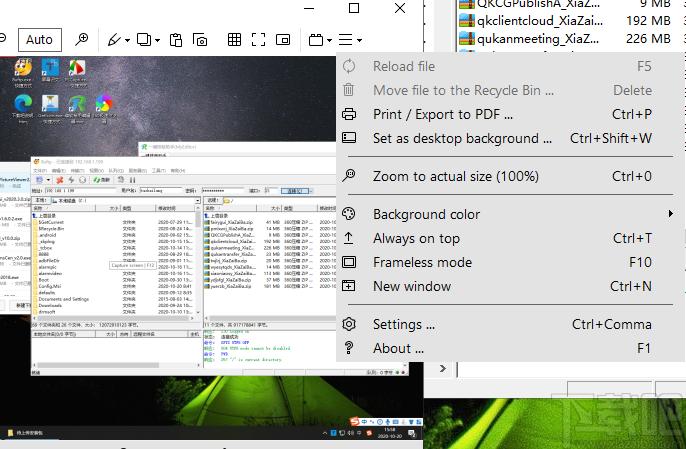Click the 226 MB size cell

(x=648, y=39)
